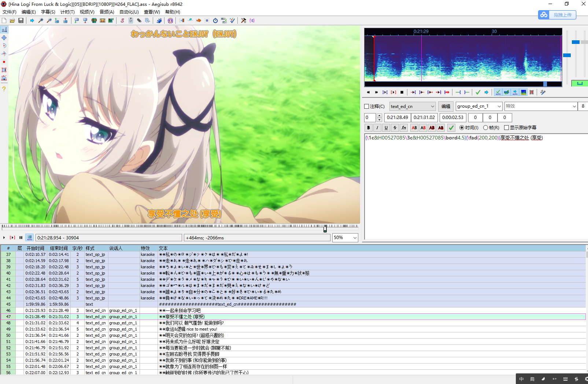Toggle auto go to next line on commit
The height and width of the screenshot is (384, 588).
[506, 92]
